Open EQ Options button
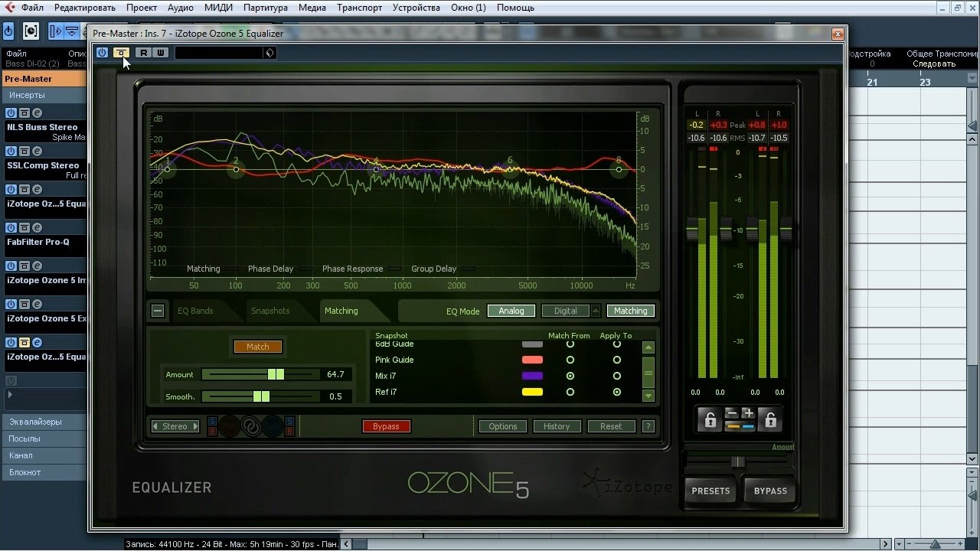Screen dimensions: 980x551 coord(503,426)
